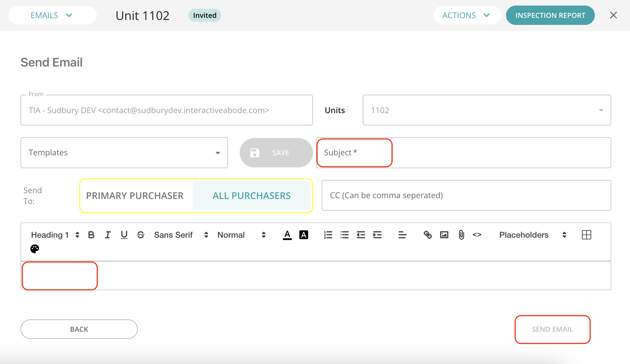This screenshot has width=630, height=364.
Task: Close the Send Email panel
Action: click(x=613, y=15)
